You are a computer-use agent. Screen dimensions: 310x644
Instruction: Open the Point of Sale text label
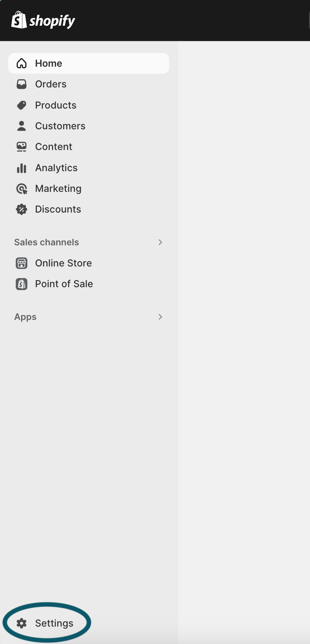(64, 284)
